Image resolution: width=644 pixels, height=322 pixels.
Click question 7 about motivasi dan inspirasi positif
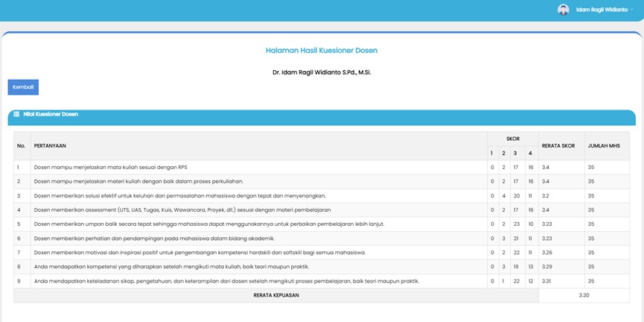[x=200, y=252]
